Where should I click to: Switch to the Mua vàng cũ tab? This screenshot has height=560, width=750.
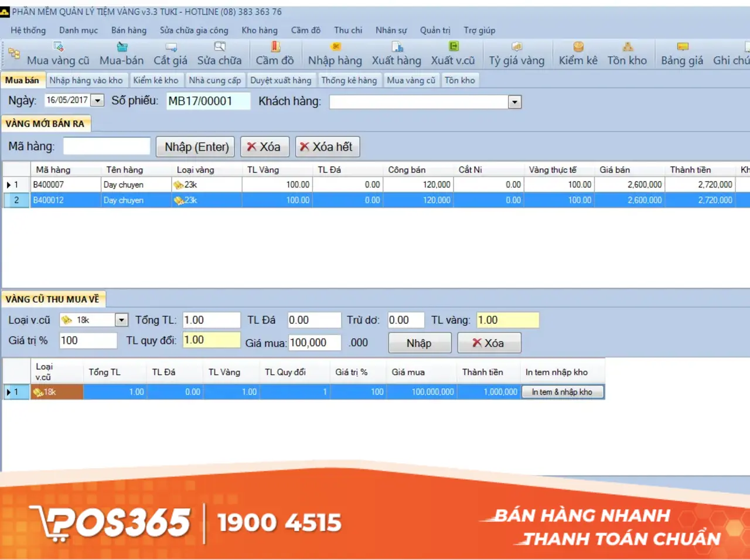[411, 80]
